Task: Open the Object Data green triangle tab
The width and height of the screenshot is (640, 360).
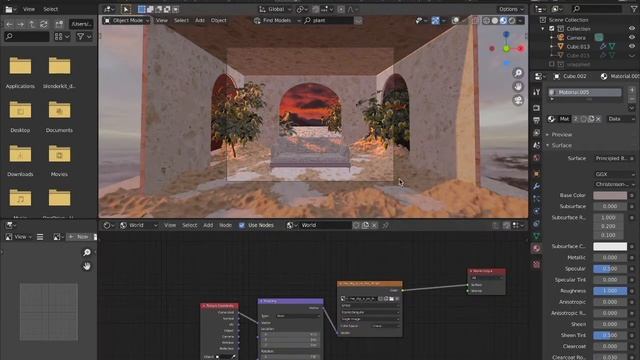Action: (536, 236)
